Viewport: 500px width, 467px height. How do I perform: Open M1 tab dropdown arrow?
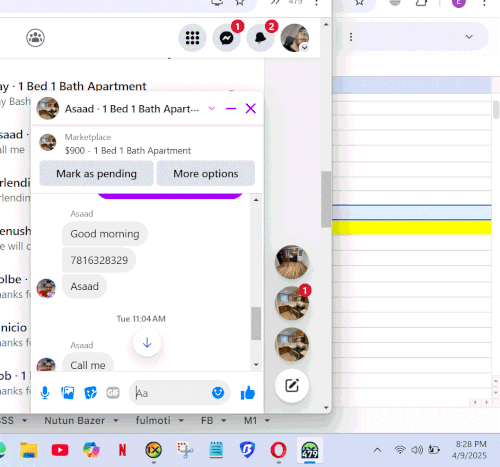267,421
